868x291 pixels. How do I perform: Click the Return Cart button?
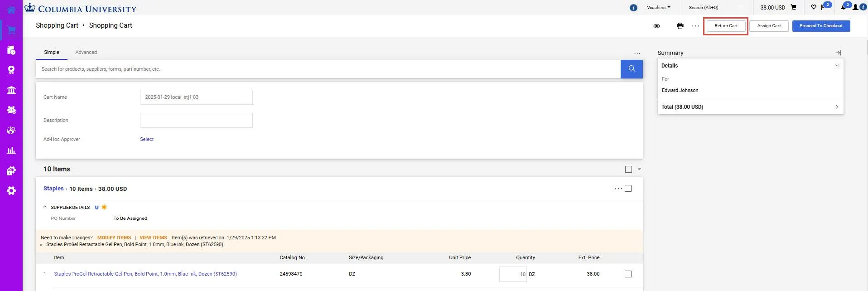coord(726,26)
